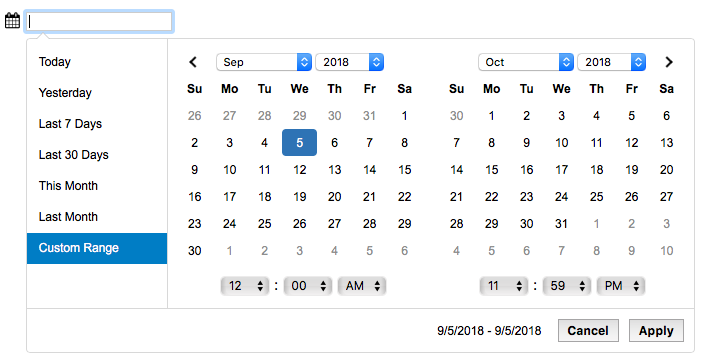Viewport: 707px width, 364px height.
Task: Open right calendar 2018 year dropdown
Action: [x=611, y=62]
